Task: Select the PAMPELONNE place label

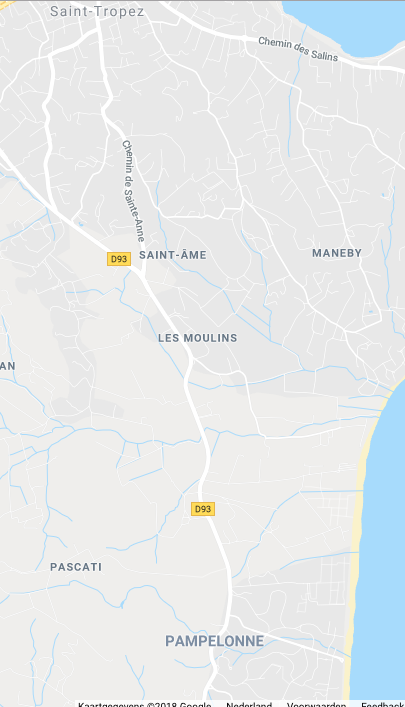Action: [x=214, y=641]
